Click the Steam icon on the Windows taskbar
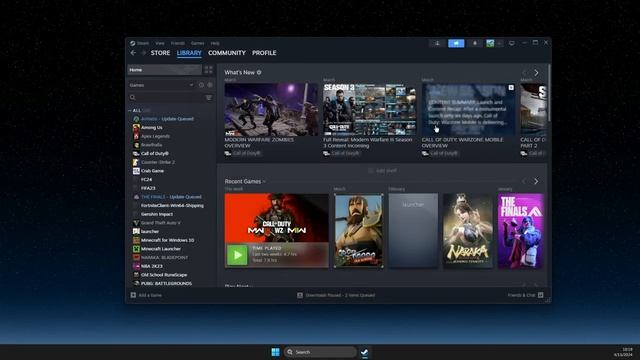The height and width of the screenshot is (360, 640). click(x=364, y=352)
